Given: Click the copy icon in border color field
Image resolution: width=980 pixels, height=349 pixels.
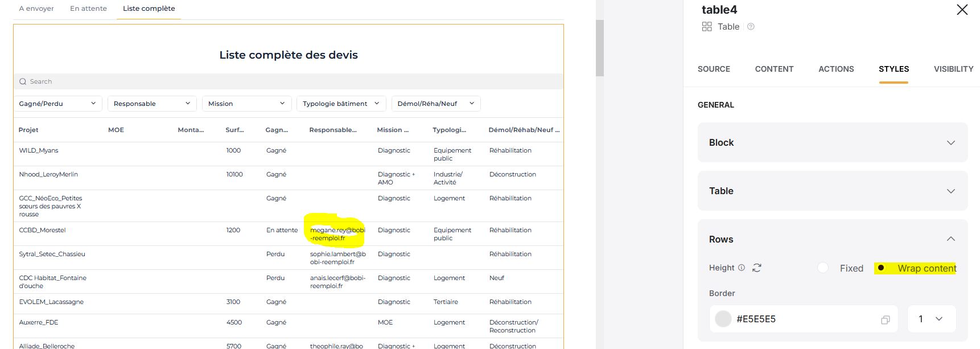Looking at the screenshot, I should pos(885,319).
